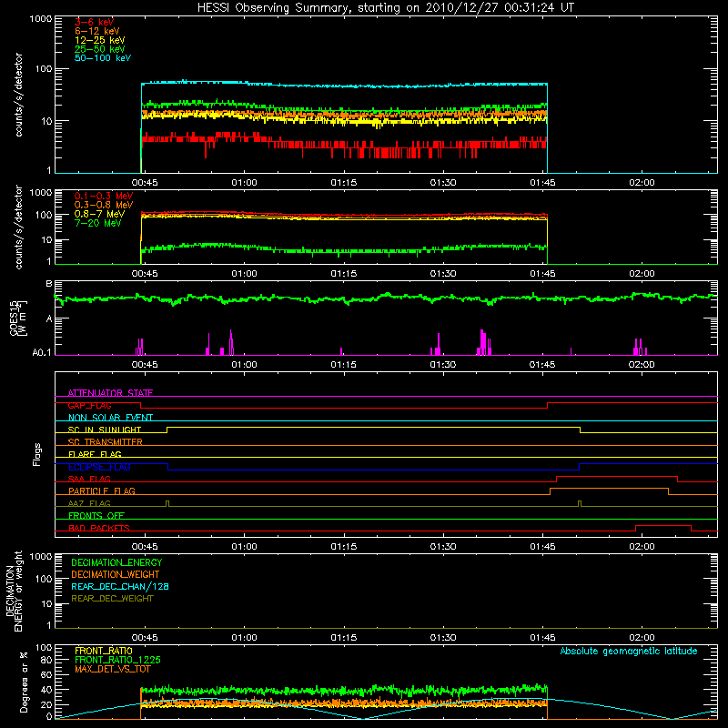Click the SC_IN_SUNLIGHT flag label
This screenshot has width=728, height=728.
click(x=105, y=430)
